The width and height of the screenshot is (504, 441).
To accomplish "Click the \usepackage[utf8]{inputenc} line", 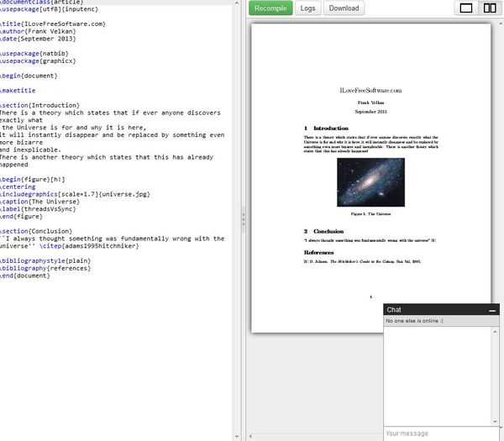I will (x=49, y=9).
